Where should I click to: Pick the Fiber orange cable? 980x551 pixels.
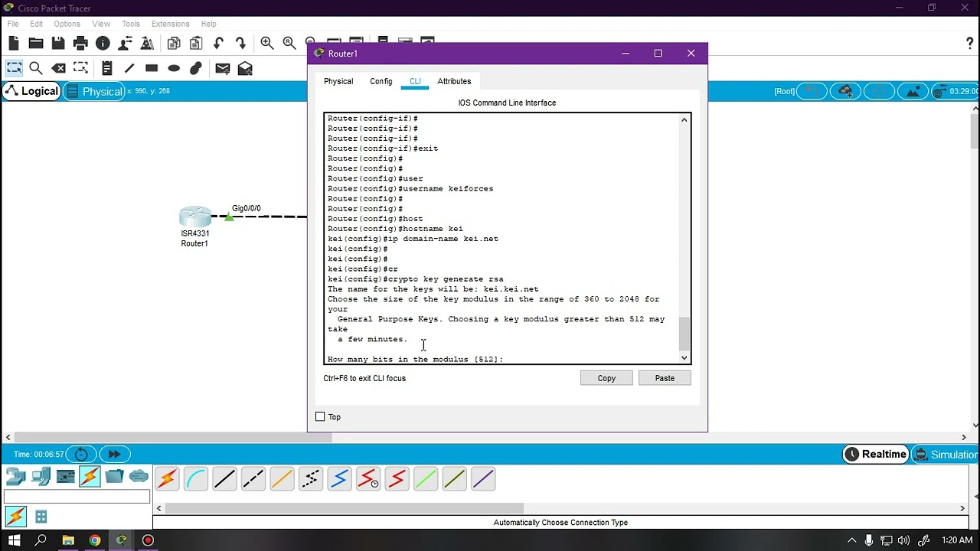point(282,479)
